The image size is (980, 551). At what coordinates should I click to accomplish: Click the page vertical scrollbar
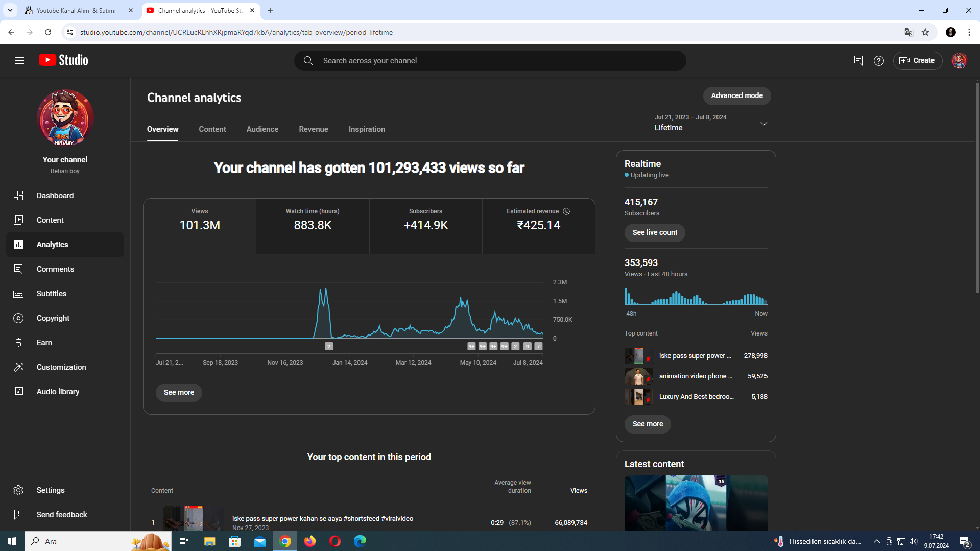(x=977, y=186)
